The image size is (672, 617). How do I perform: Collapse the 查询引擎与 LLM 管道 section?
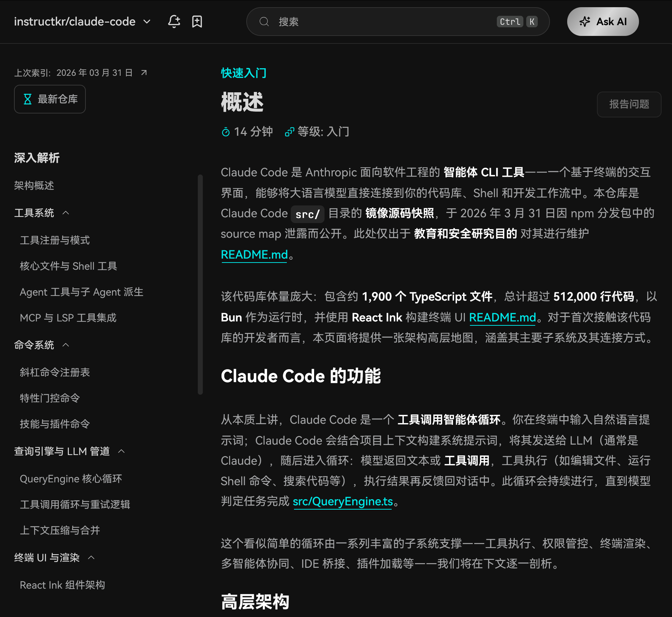coord(122,451)
